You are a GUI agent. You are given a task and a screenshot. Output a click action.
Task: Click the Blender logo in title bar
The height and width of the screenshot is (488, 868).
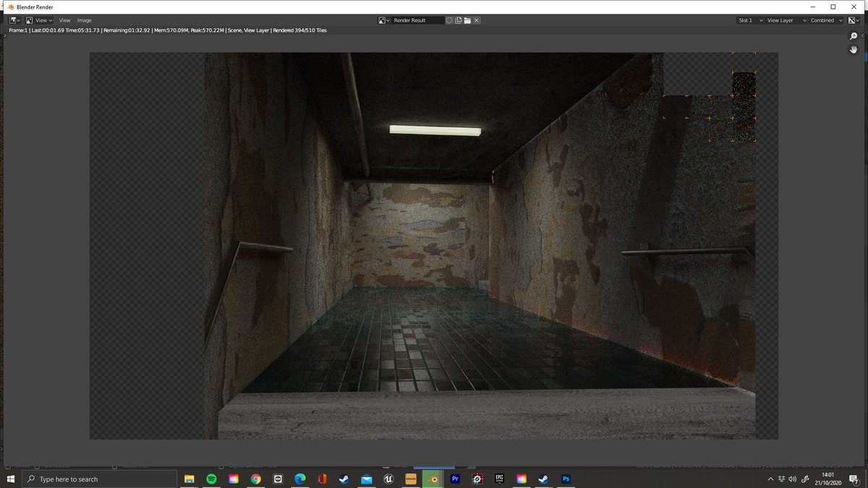tap(10, 7)
